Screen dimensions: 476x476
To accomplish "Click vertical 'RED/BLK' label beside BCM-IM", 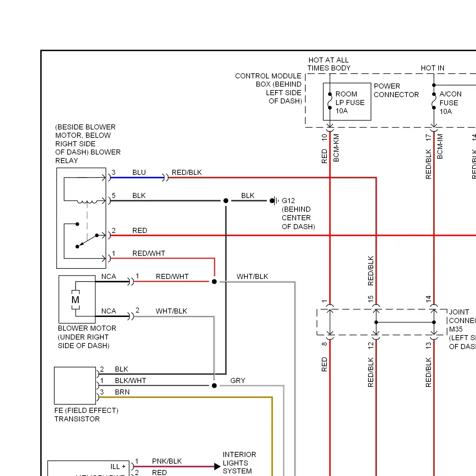I will (428, 164).
